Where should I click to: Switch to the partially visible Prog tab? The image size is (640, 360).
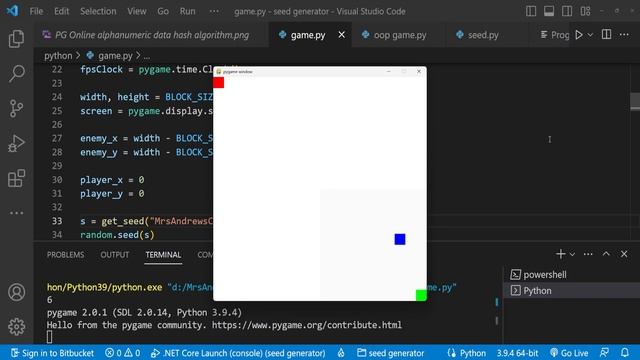[x=554, y=35]
